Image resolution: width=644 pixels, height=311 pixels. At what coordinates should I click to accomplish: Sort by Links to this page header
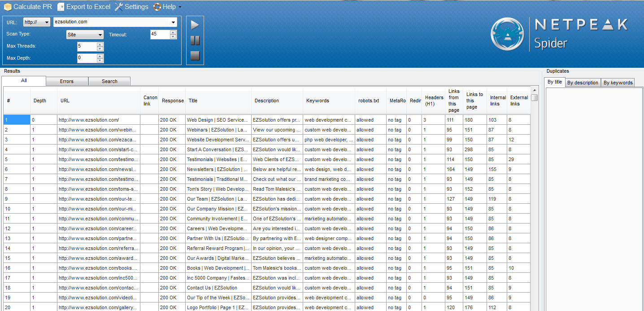pyautogui.click(x=474, y=101)
